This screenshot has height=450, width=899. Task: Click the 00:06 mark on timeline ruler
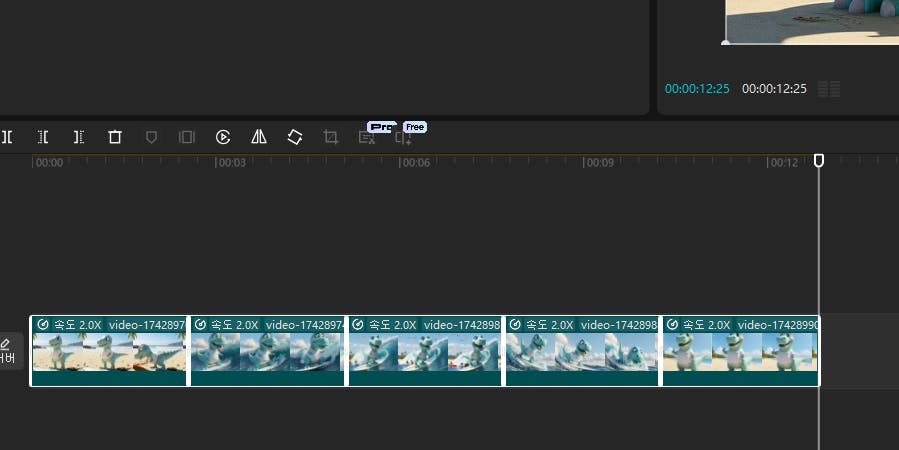point(415,163)
